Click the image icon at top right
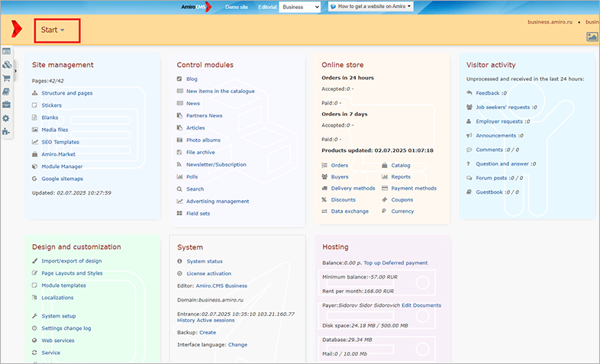The image size is (600, 364). 592,36
